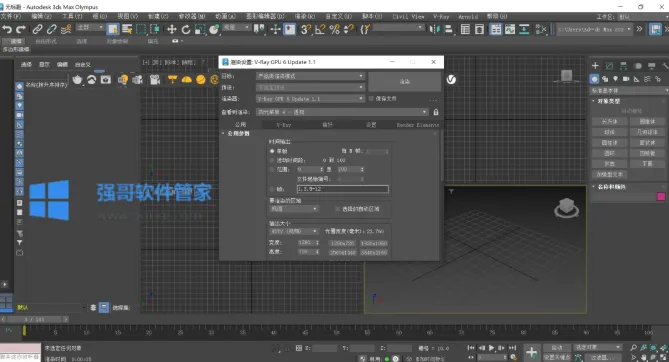Click the Auto key button
The image size is (669, 362).
click(x=557, y=347)
